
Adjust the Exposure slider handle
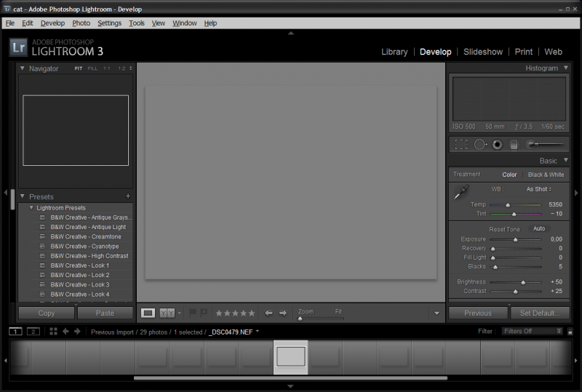point(516,240)
